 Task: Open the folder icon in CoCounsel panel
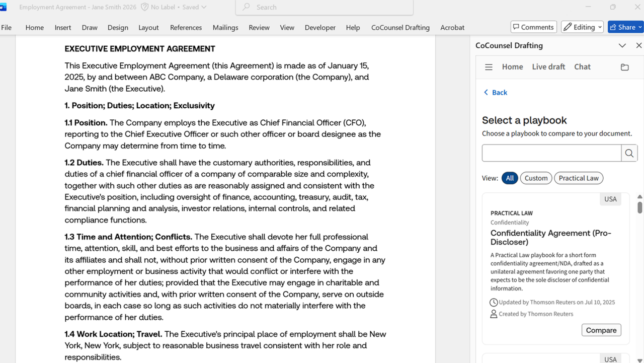point(624,67)
